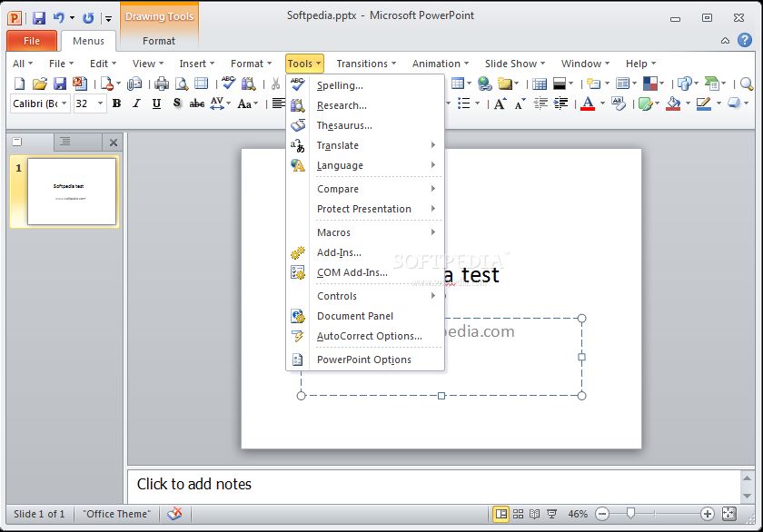This screenshot has height=532, width=763.
Task: Switch to Normal view in status bar
Action: pos(500,514)
